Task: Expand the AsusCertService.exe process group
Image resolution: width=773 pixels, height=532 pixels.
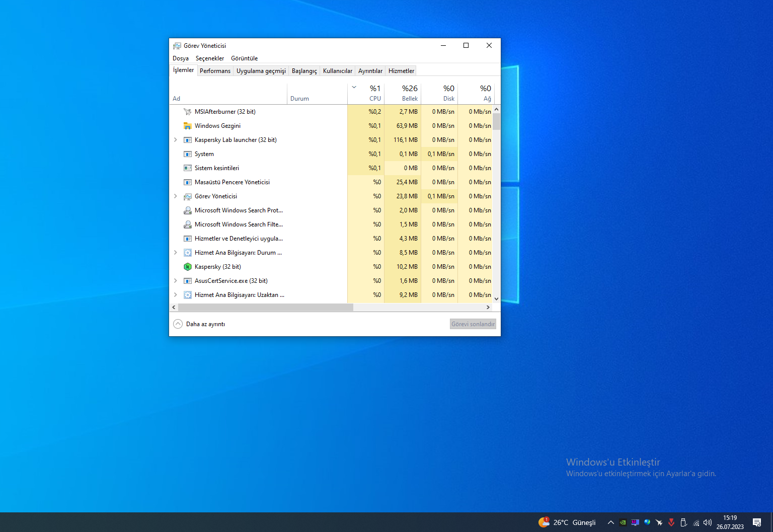Action: tap(176, 281)
